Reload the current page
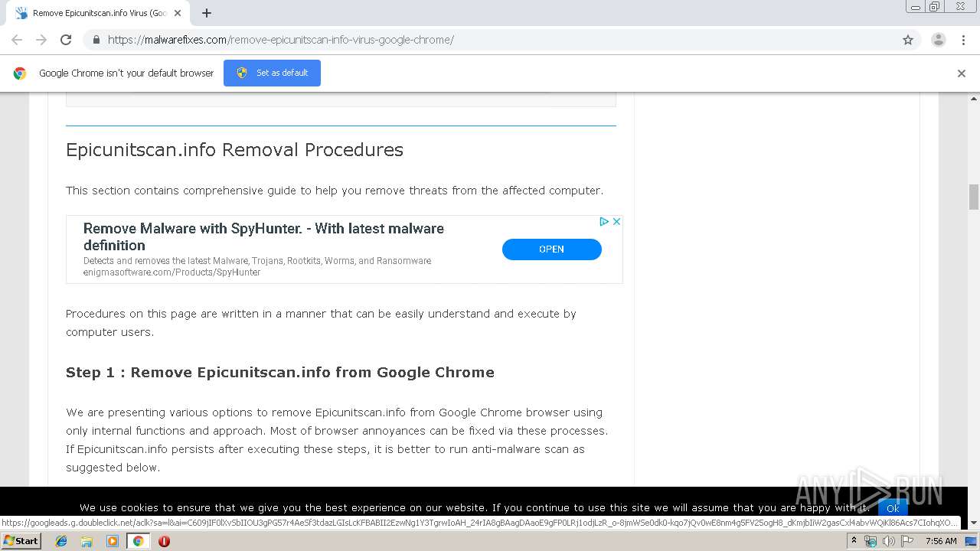980x551 pixels. click(x=66, y=40)
